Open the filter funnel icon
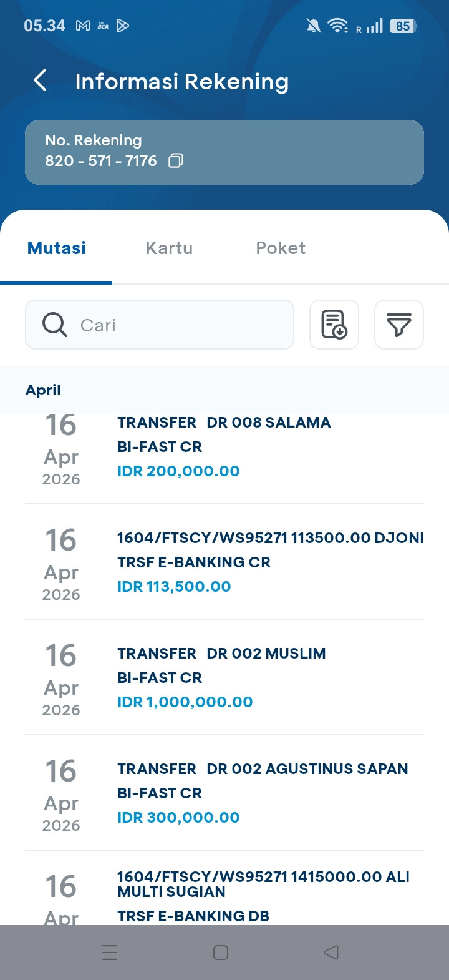 [x=399, y=325]
